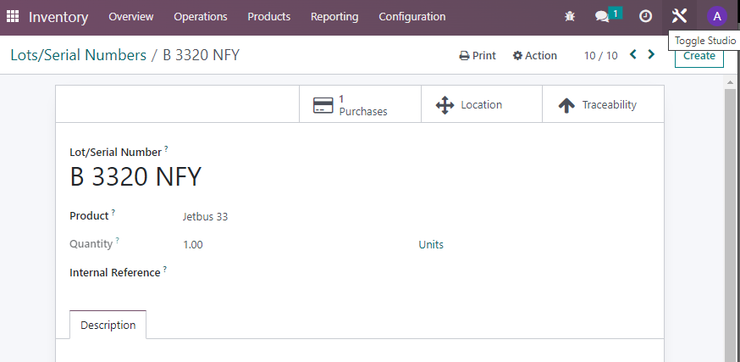Click the vertical scrollbar up arrow
Viewport: 740px width, 362px height.
730,83
